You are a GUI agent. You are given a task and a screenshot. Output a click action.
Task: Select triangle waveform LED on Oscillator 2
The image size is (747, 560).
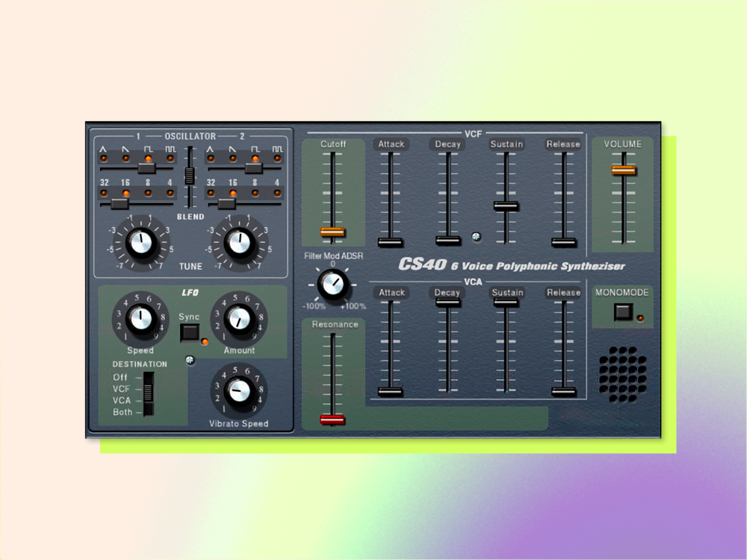click(211, 158)
